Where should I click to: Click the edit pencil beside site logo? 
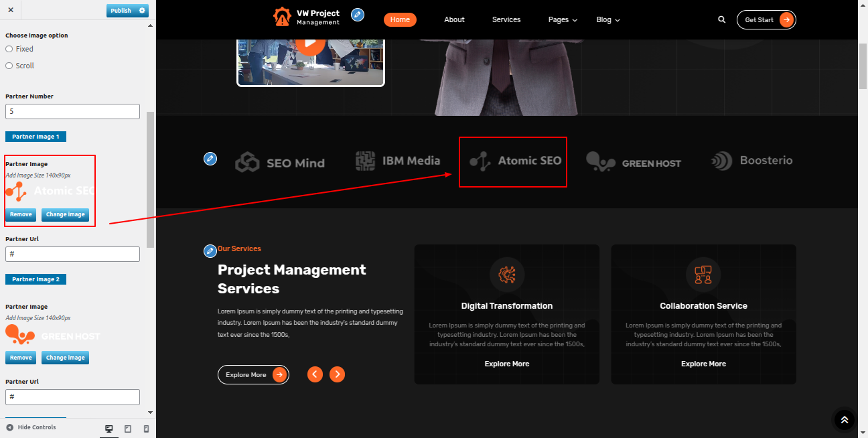(x=358, y=15)
